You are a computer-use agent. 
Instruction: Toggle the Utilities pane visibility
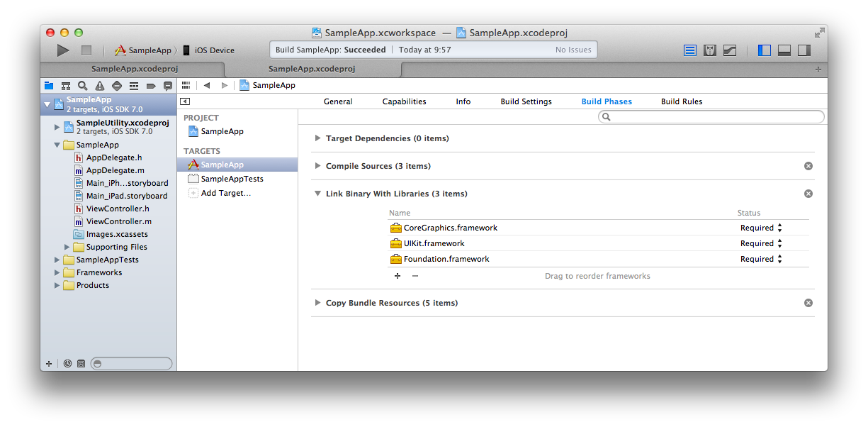coord(804,50)
